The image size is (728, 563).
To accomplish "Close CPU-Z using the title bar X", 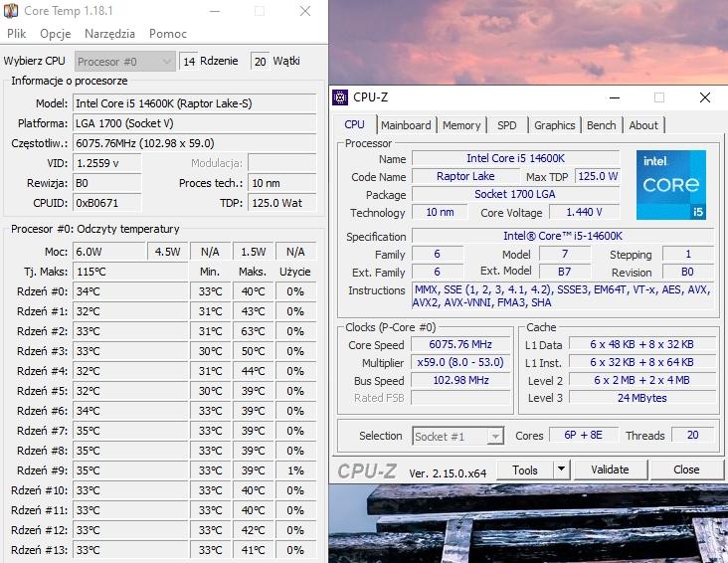I will tap(704, 97).
